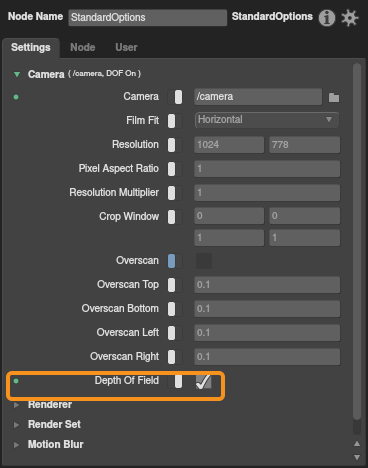Click the scroll down arrow icon

tap(357, 457)
